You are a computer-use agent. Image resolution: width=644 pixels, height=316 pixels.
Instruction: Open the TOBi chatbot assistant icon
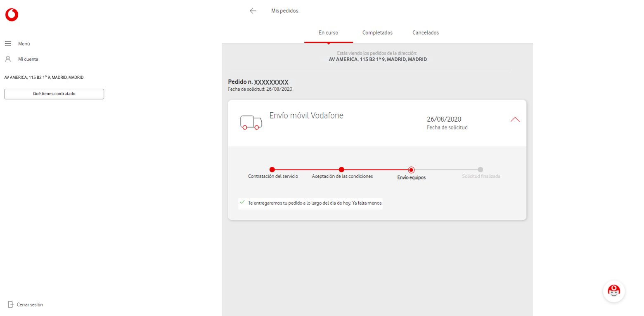[x=613, y=291]
